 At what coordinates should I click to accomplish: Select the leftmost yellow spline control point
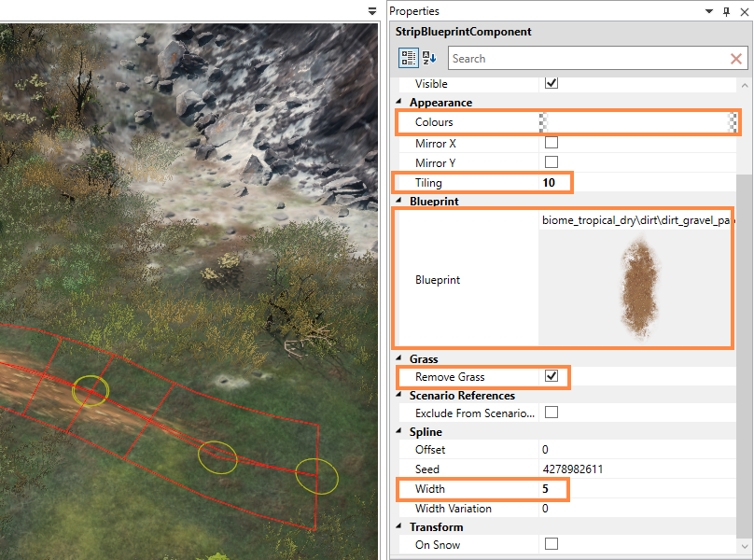[91, 391]
